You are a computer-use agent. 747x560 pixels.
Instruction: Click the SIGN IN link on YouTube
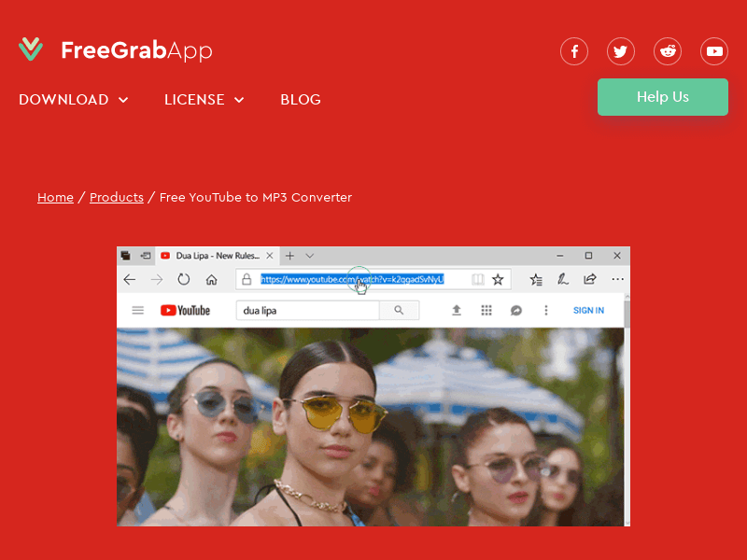588,311
